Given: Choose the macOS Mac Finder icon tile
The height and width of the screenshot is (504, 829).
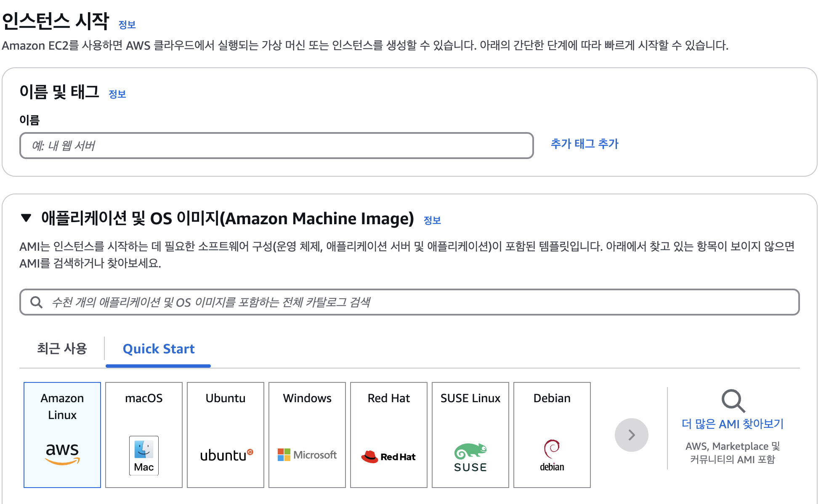Looking at the screenshot, I should (143, 435).
